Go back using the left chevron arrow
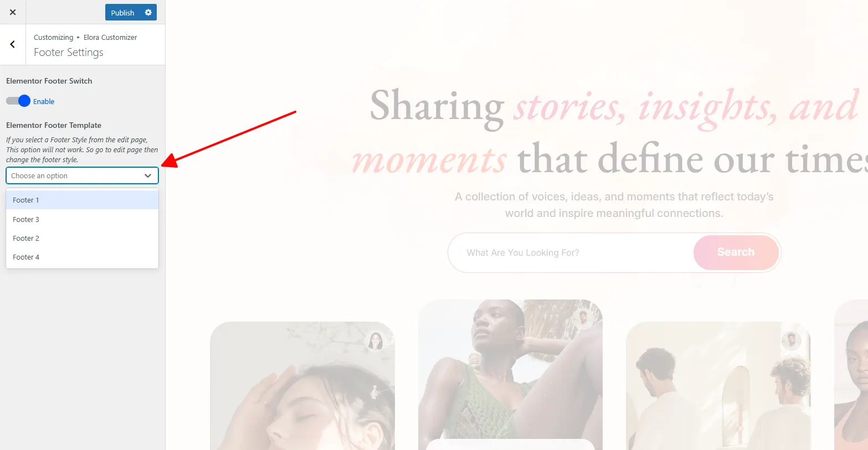 click(13, 44)
